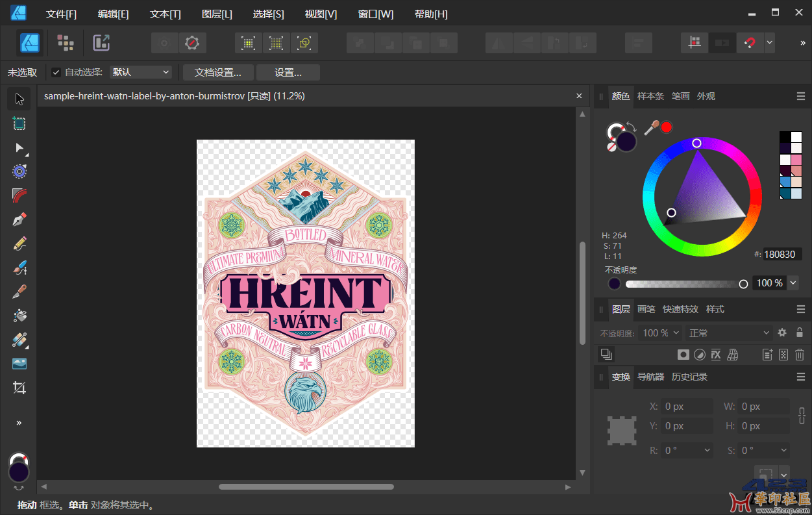Select the Artboard tool
This screenshot has height=515, width=812.
pyautogui.click(x=19, y=123)
